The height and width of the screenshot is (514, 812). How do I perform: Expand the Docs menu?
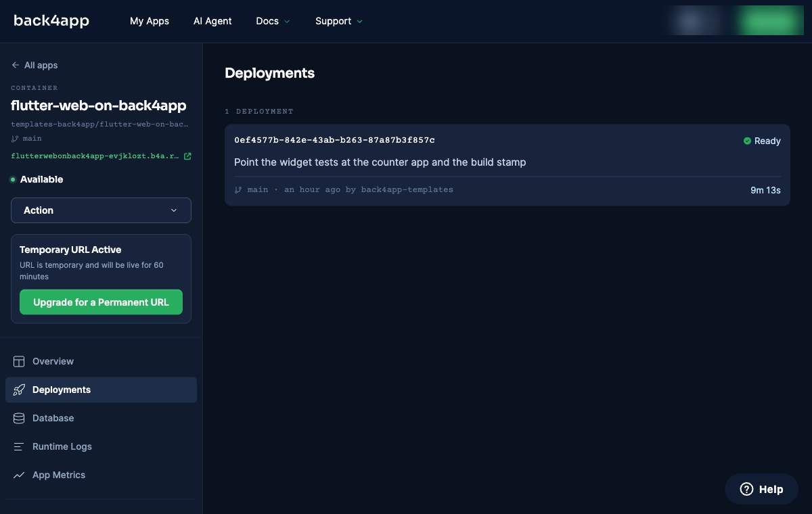273,21
